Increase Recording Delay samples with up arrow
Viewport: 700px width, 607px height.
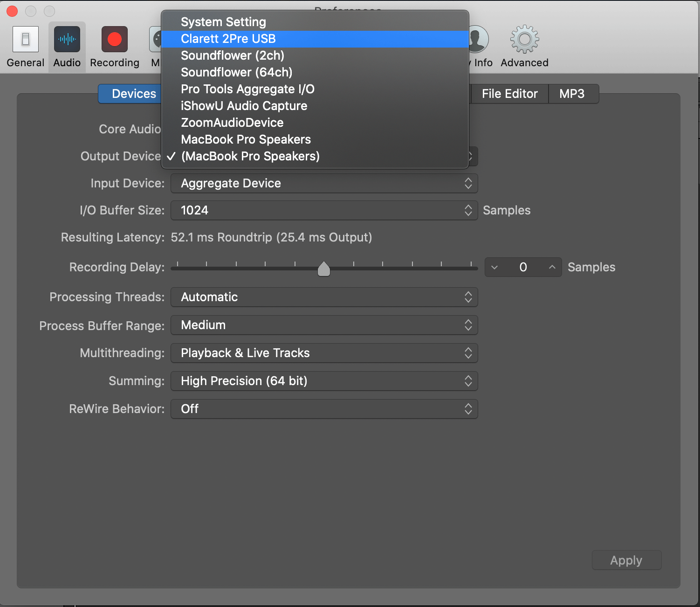click(552, 267)
